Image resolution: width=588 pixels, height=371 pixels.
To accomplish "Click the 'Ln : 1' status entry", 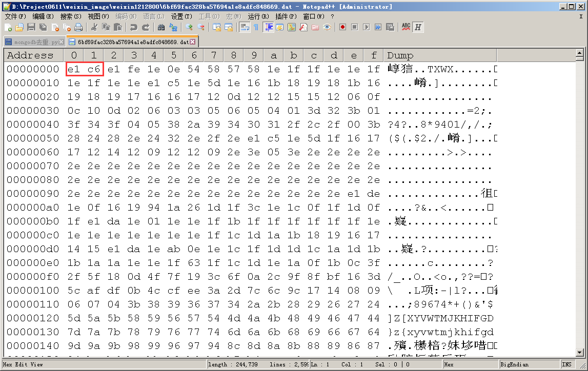I will tap(320, 364).
